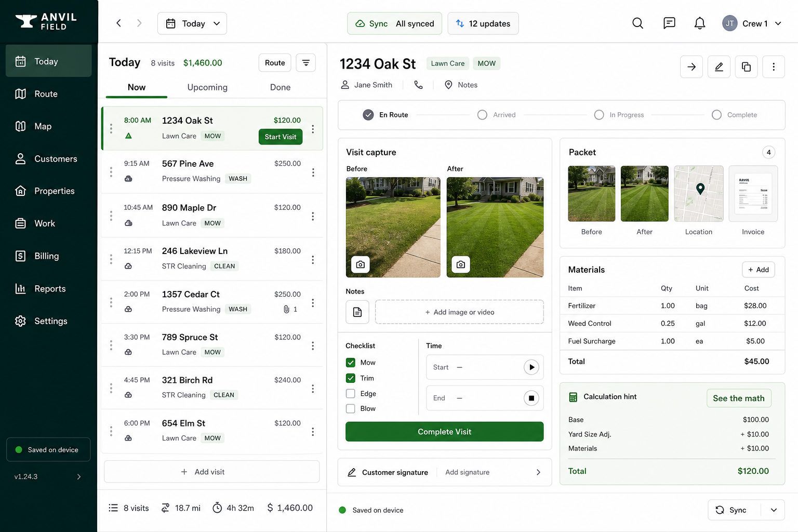
Task: Grab drag handle for 890 Maple Dr
Action: [x=111, y=216]
